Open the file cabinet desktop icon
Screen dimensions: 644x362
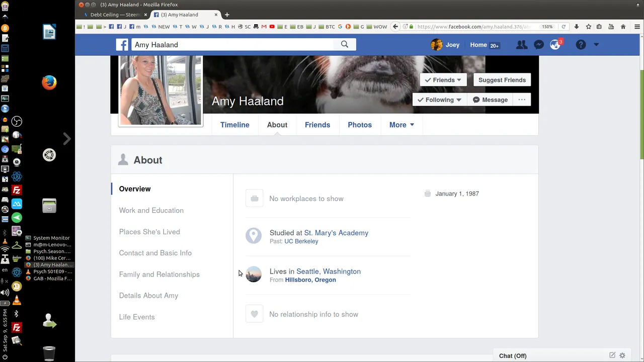(x=49, y=206)
